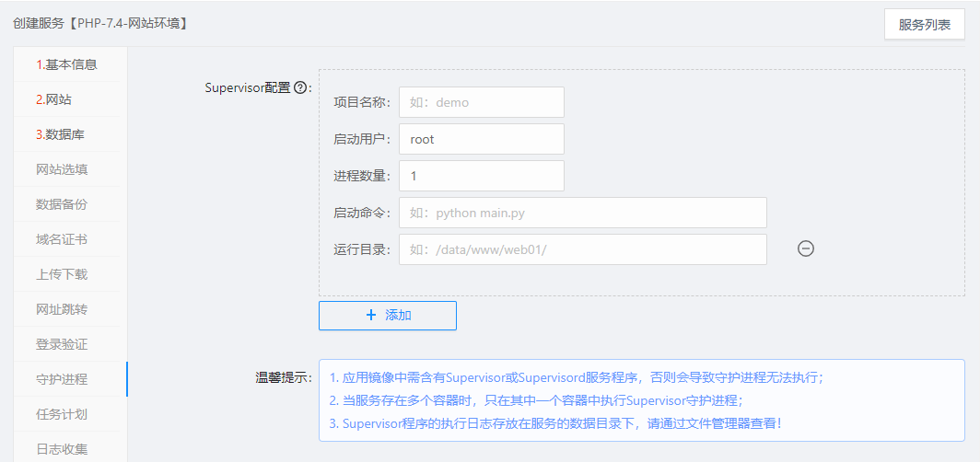This screenshot has height=462, width=980.
Task: Open the 服务列表 service list
Action: point(924,25)
